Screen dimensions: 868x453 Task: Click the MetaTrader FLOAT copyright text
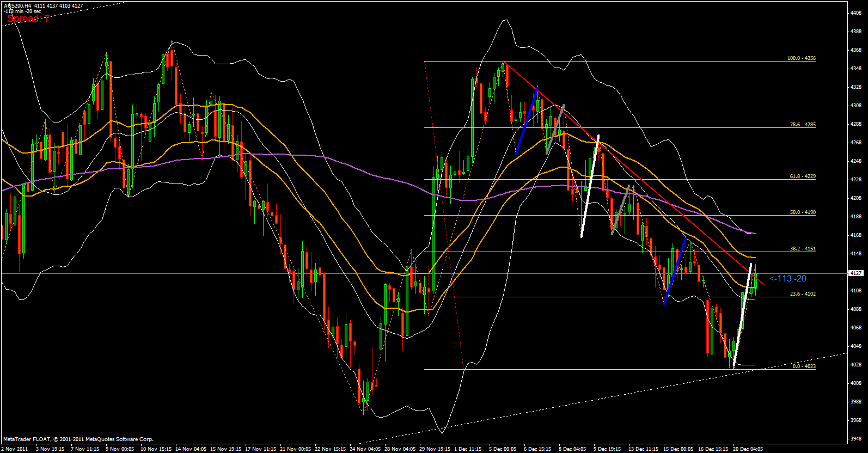pyautogui.click(x=78, y=439)
